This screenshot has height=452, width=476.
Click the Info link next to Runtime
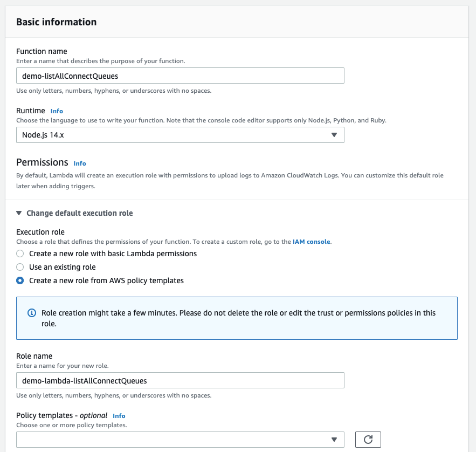pyautogui.click(x=57, y=111)
